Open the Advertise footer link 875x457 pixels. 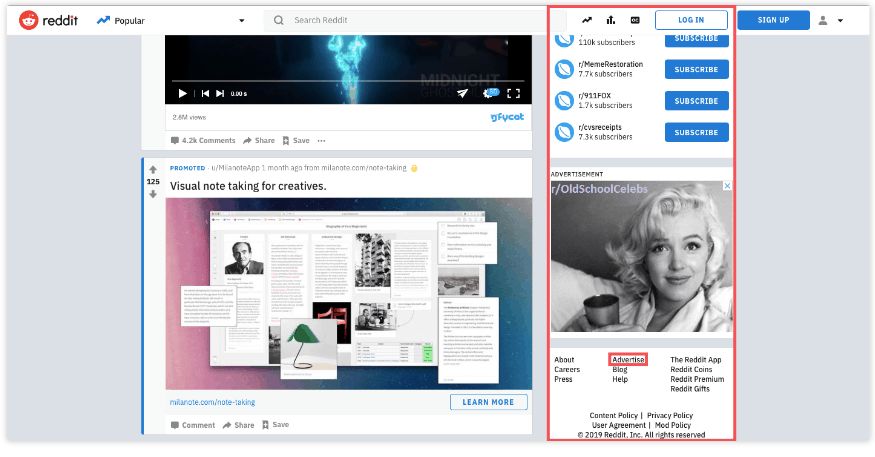[x=628, y=360]
